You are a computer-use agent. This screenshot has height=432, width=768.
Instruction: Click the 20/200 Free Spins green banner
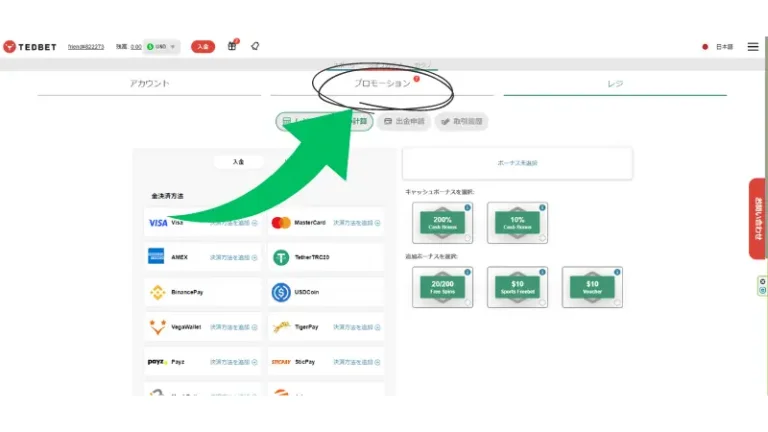442,287
